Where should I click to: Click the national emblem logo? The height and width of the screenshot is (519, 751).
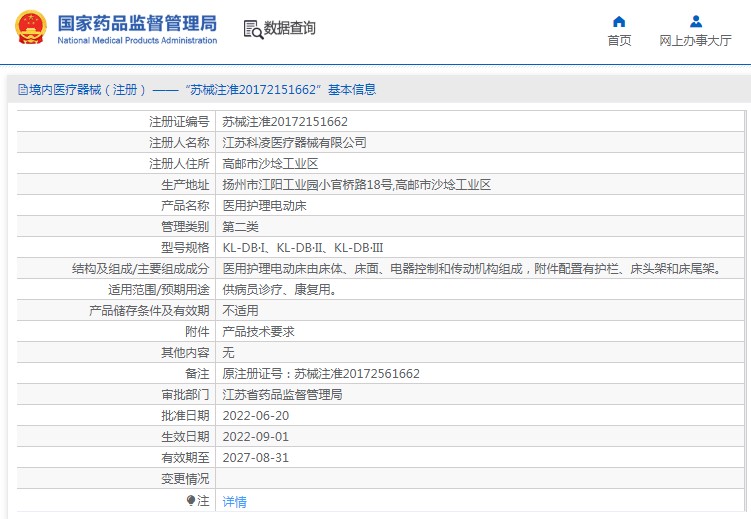pyautogui.click(x=31, y=27)
